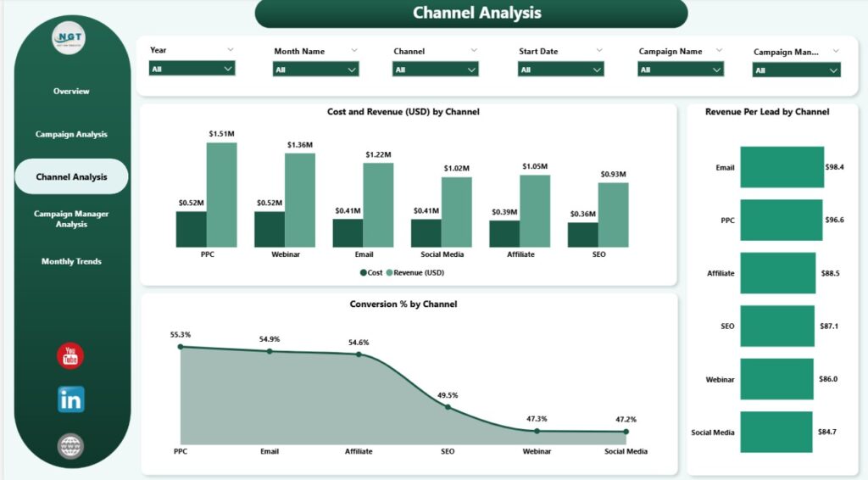This screenshot has width=868, height=480.
Task: Collapse the Year slicer header chevron
Action: [231, 50]
